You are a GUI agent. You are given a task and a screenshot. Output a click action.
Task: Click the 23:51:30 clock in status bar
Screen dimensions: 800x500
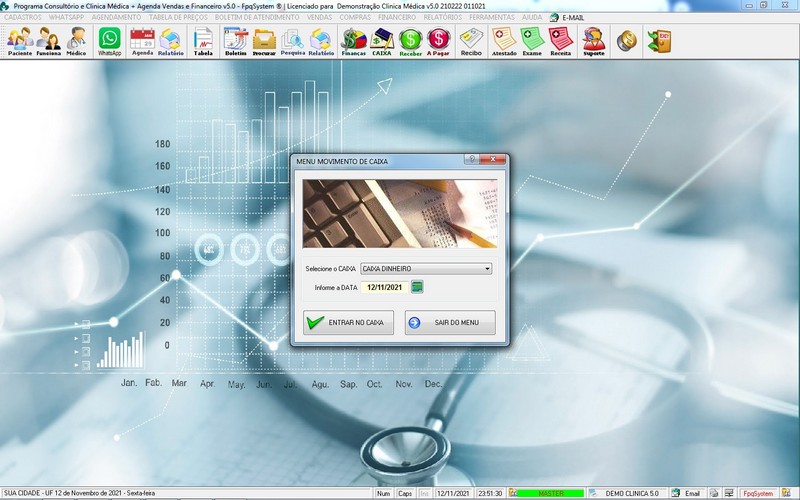coord(490,493)
